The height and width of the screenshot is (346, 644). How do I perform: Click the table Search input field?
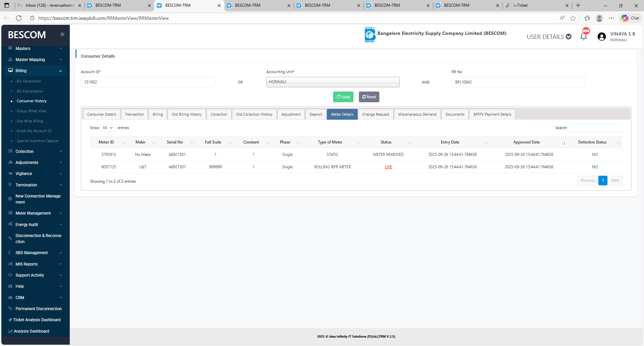pos(596,128)
